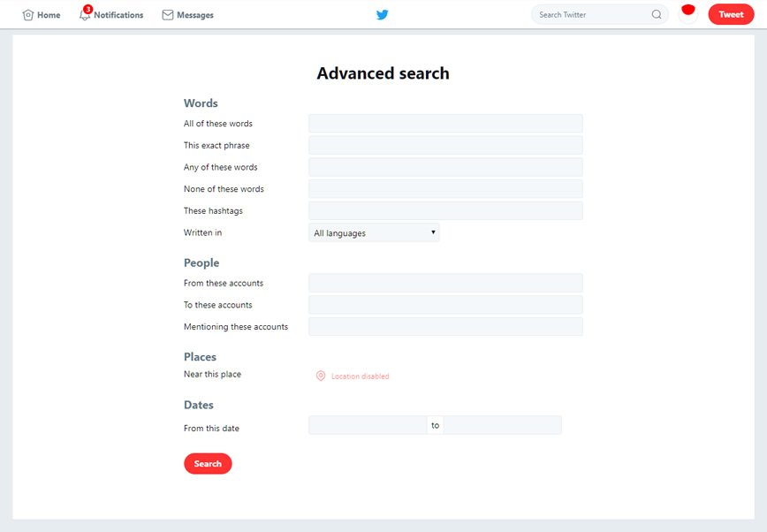Click the From these accounts field
The width and height of the screenshot is (767, 532).
tap(445, 283)
